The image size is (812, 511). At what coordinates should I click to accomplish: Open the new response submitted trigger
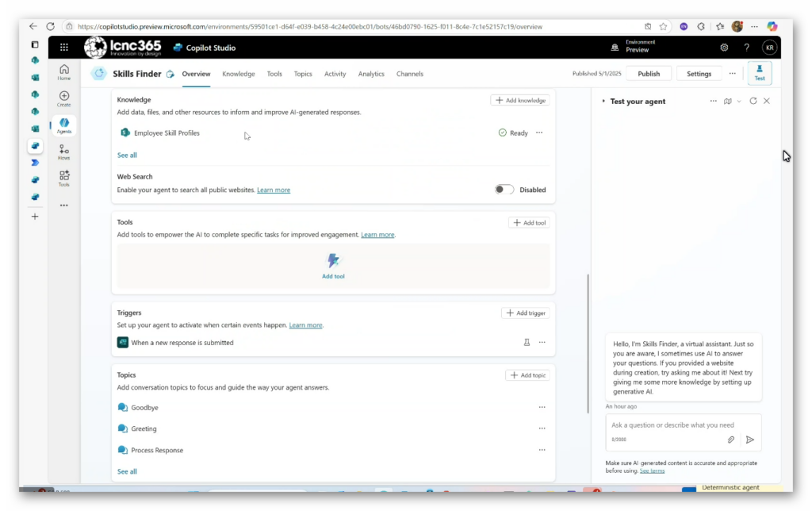(x=182, y=342)
